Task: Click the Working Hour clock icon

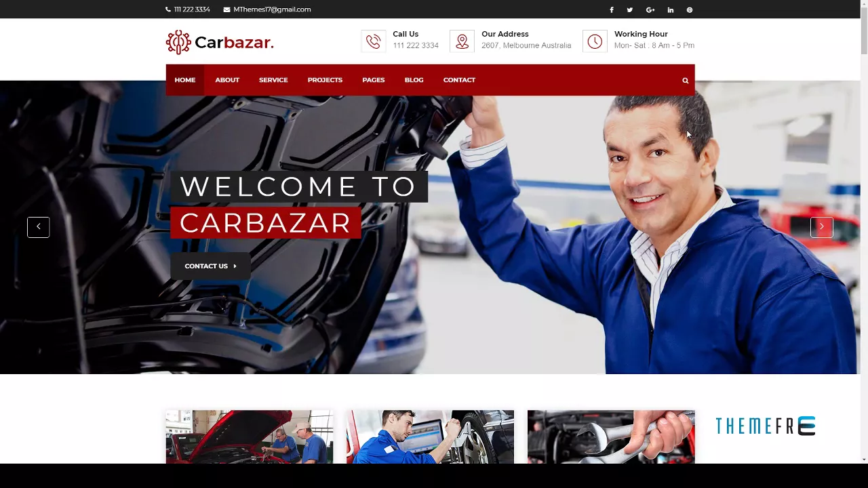Action: [595, 41]
